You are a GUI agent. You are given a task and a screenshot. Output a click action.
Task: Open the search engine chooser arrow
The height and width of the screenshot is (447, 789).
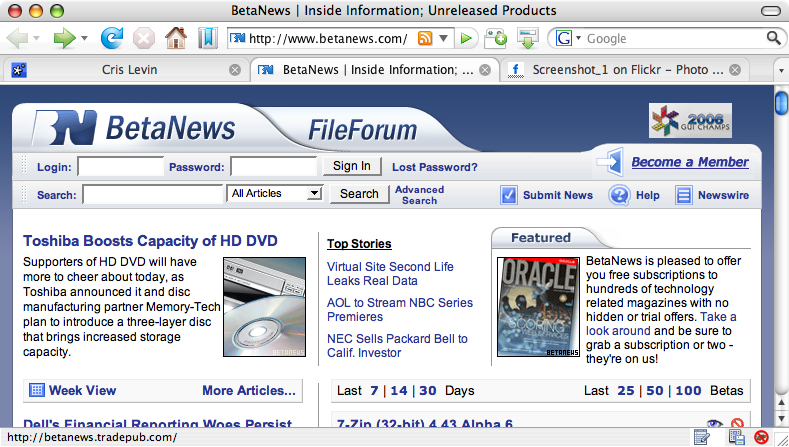click(579, 38)
